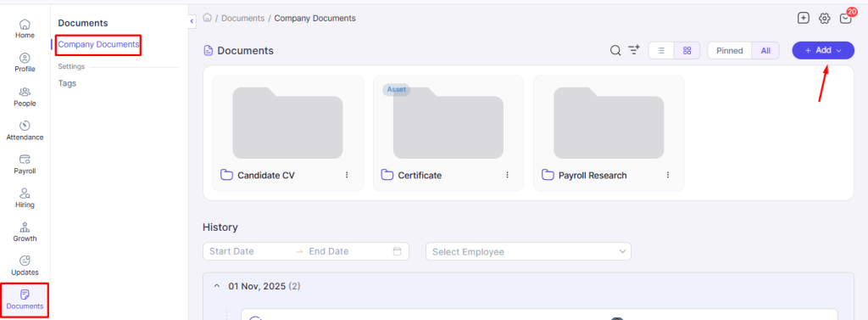Open the settings gear icon
Screen dimensions: 868x320
point(824,19)
